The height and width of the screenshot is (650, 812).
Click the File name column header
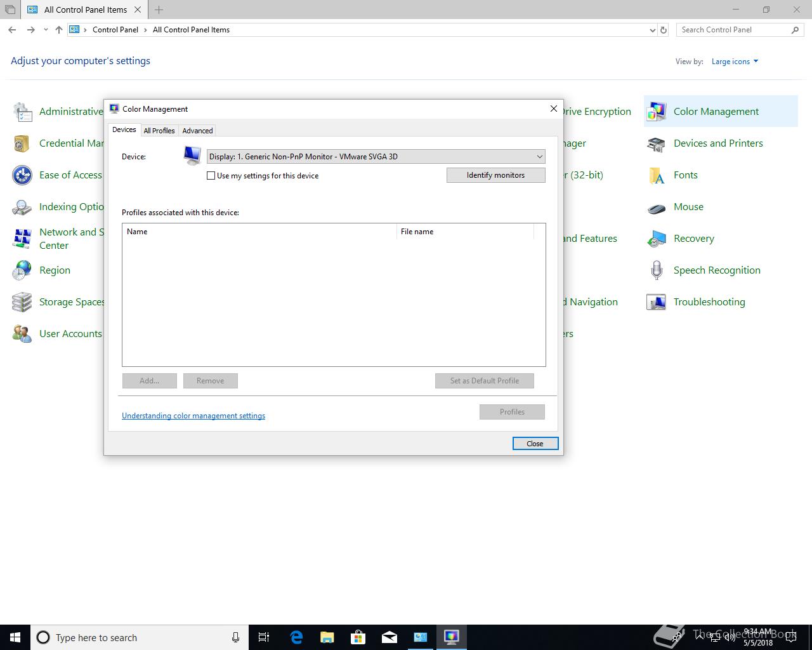pyautogui.click(x=466, y=232)
